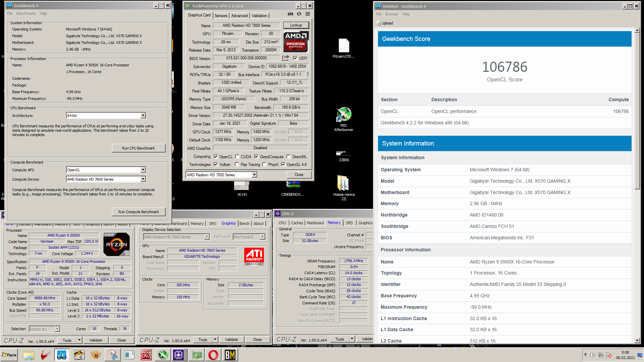Open the BM benchmark icon in taskbar
The width and height of the screenshot is (644, 362).
pyautogui.click(x=230, y=355)
